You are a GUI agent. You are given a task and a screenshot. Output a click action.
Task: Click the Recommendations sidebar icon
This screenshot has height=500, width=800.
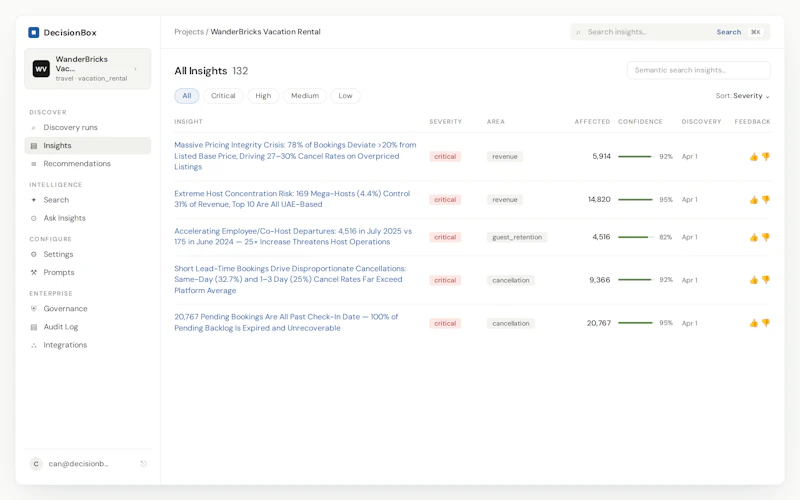click(x=34, y=164)
